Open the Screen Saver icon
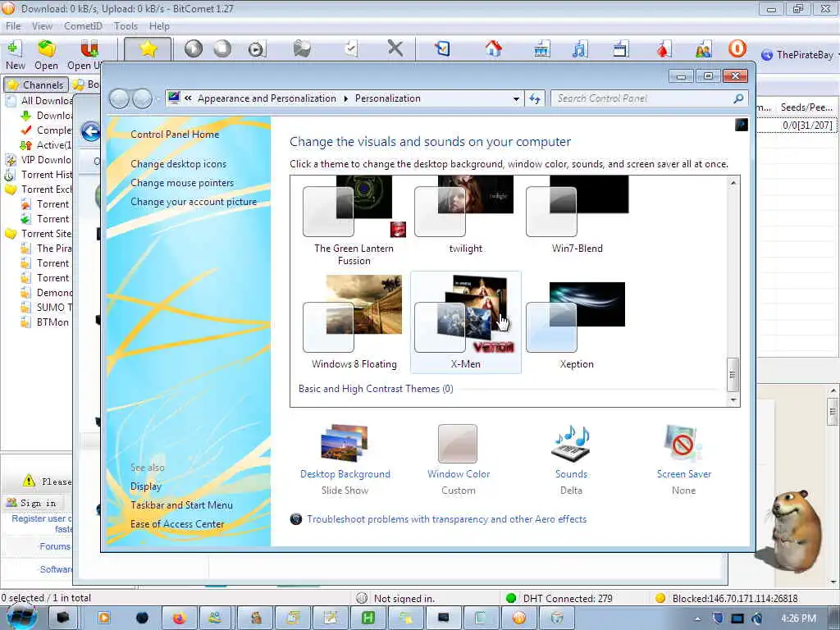Viewport: 840px width, 630px height. (x=683, y=443)
